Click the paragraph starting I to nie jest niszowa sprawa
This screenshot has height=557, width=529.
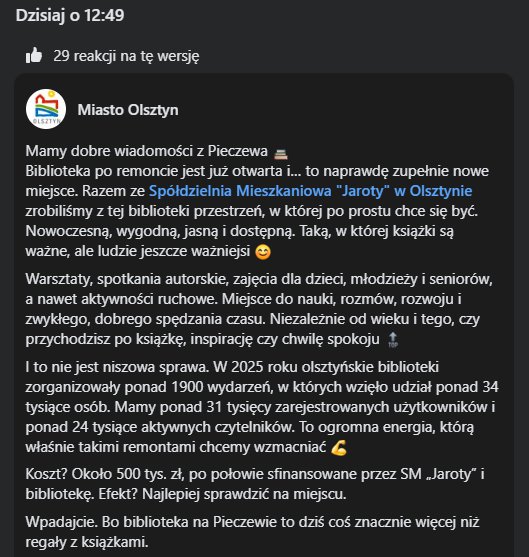tap(262, 407)
